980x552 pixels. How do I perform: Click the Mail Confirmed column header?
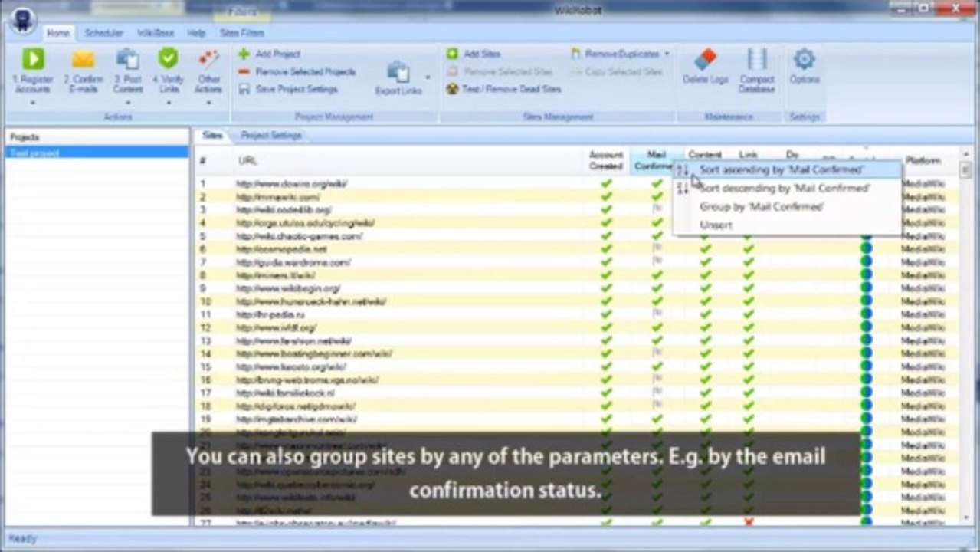click(654, 161)
